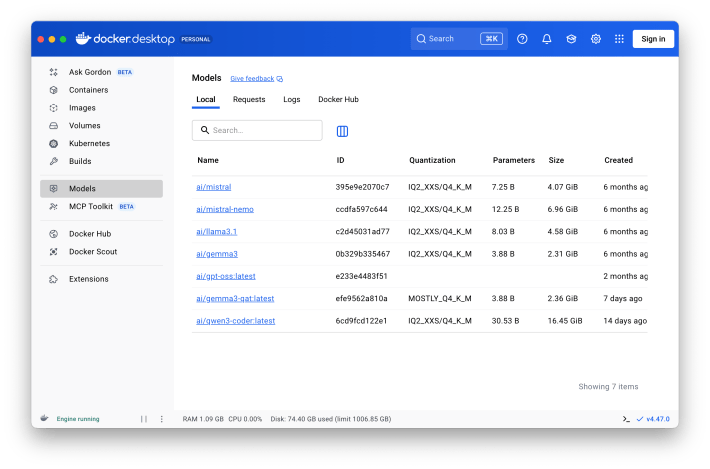
Task: Open the ai/llama3.1 model
Action: pyautogui.click(x=216, y=231)
